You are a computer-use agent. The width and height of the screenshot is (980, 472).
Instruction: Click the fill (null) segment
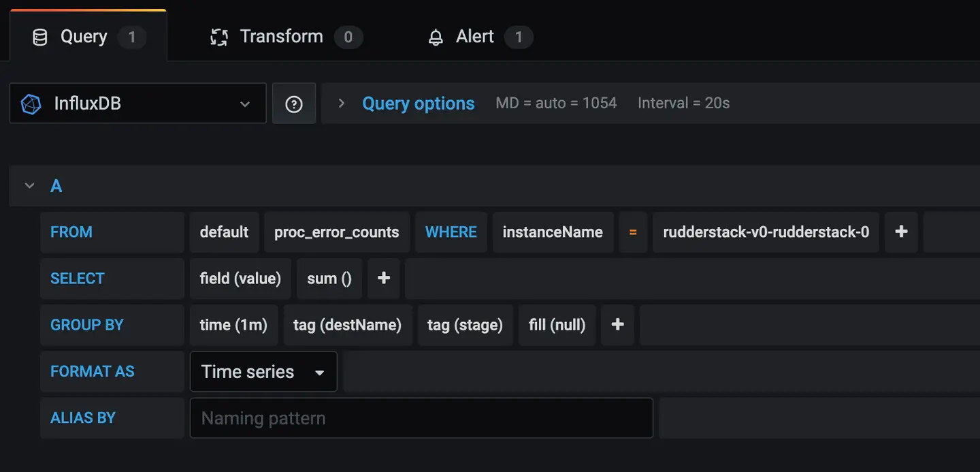557,325
